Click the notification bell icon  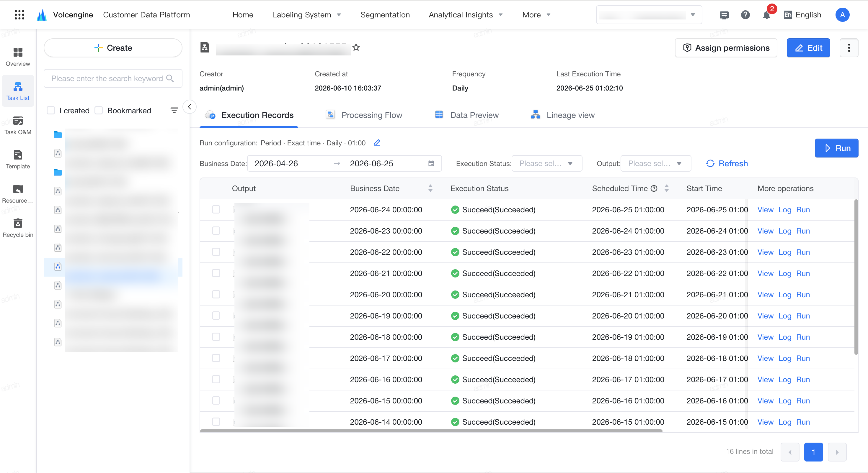tap(766, 15)
